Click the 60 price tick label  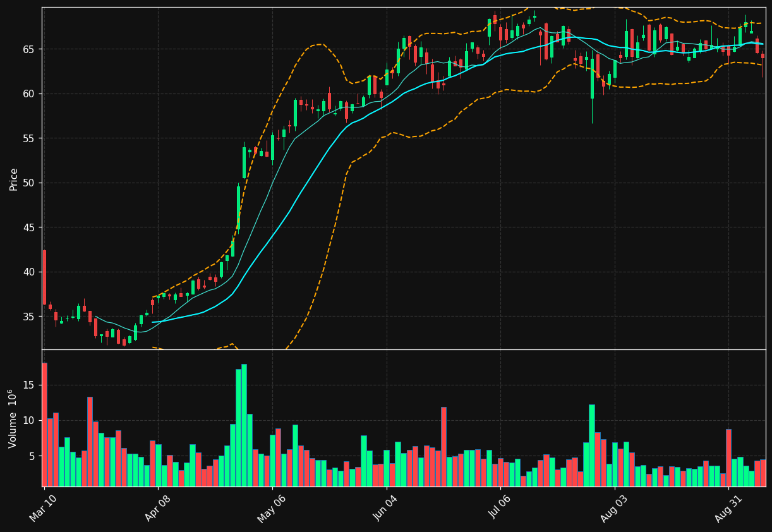(x=30, y=94)
